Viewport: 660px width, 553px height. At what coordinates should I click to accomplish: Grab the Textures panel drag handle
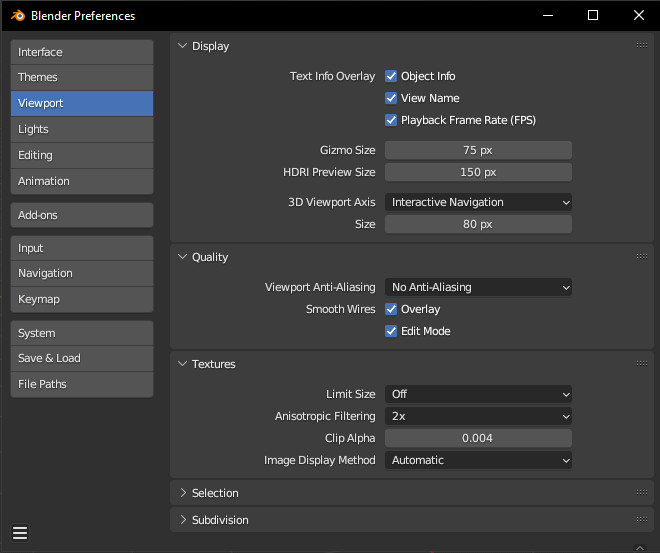[641, 364]
